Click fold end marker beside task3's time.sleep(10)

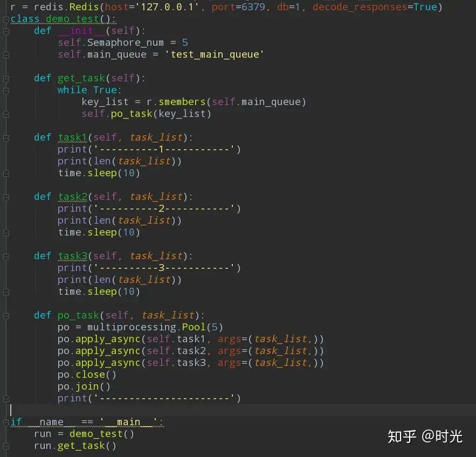click(6, 292)
